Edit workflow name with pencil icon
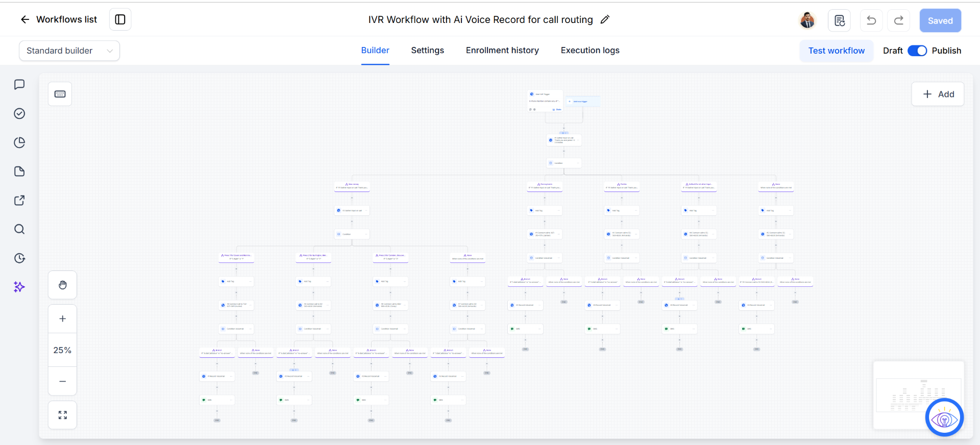Image resolution: width=980 pixels, height=445 pixels. pyautogui.click(x=605, y=19)
